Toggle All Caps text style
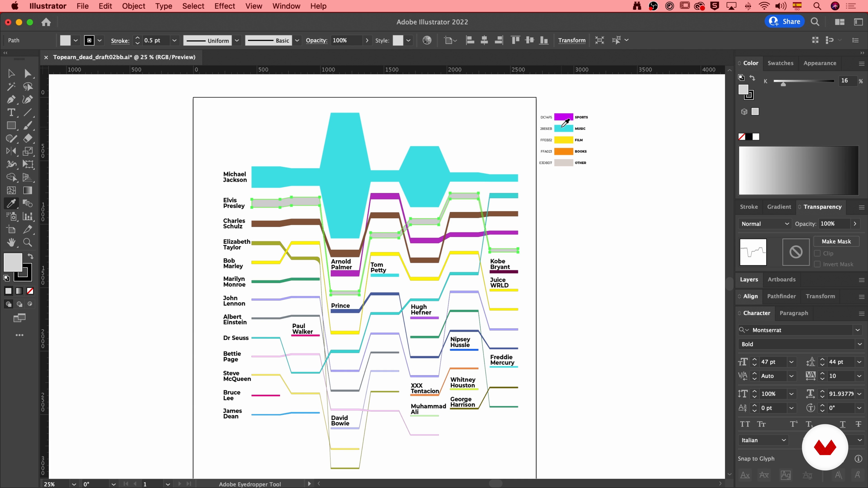The image size is (868, 488). [745, 424]
